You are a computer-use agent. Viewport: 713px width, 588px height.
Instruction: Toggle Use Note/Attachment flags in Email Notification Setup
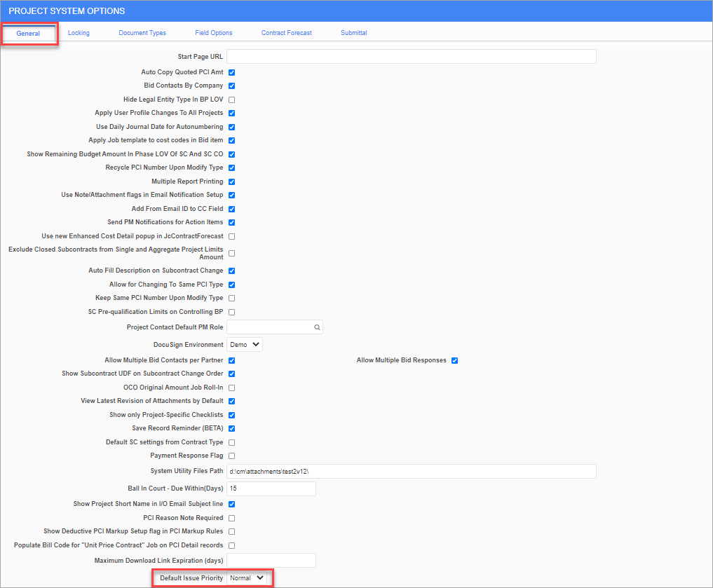(232, 195)
